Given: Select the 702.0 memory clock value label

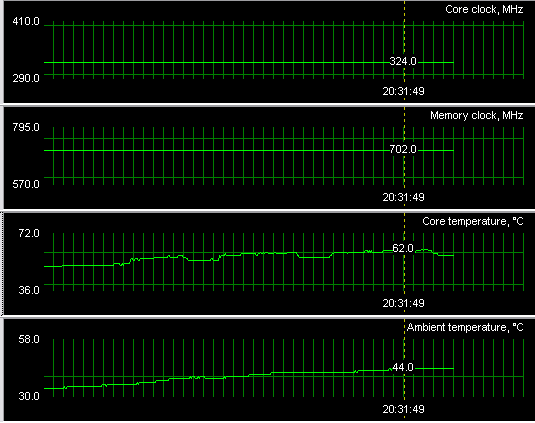Looking at the screenshot, I should pyautogui.click(x=403, y=149).
